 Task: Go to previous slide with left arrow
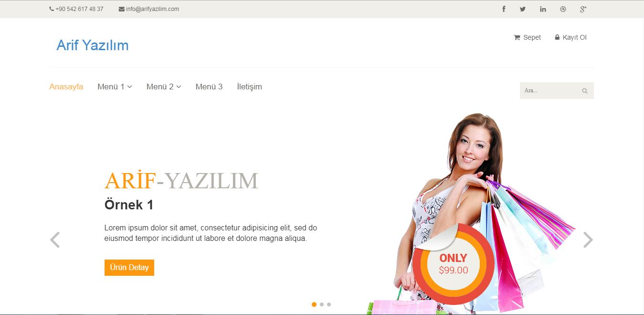pyautogui.click(x=55, y=239)
